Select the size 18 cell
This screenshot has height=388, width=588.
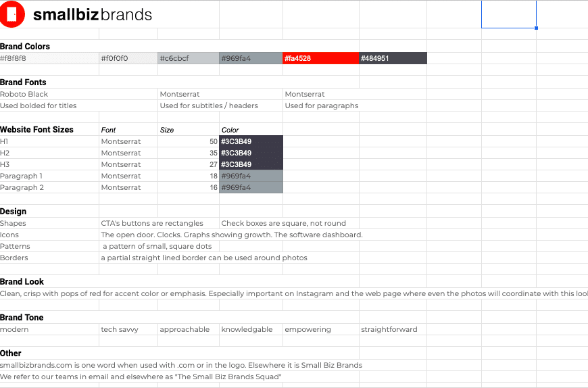pyautogui.click(x=189, y=176)
